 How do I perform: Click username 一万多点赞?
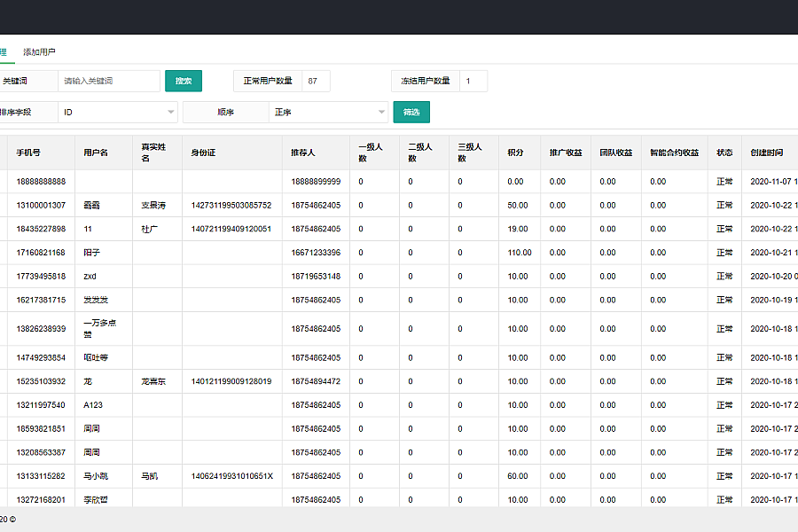[x=99, y=328]
